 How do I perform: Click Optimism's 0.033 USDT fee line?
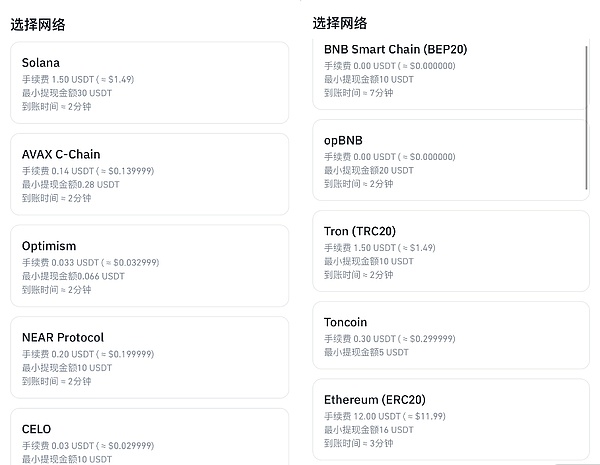(90, 263)
